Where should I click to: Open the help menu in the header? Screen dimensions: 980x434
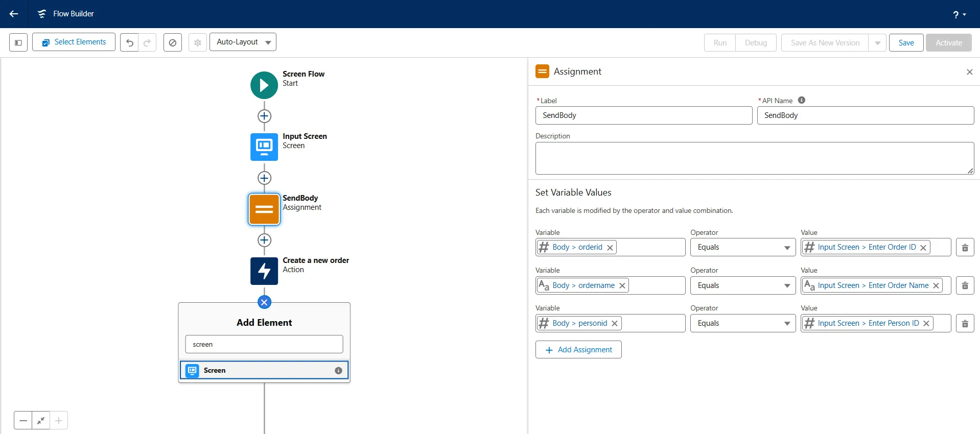click(959, 15)
